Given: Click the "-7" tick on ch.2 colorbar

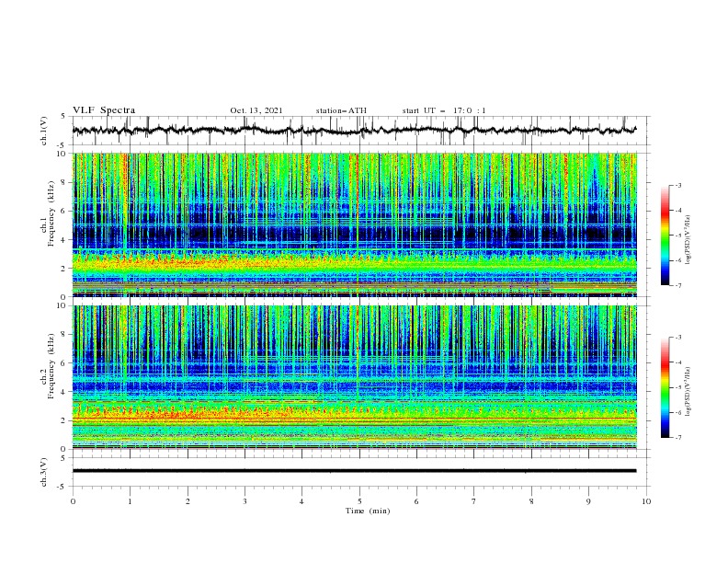Looking at the screenshot, I should 677,438.
